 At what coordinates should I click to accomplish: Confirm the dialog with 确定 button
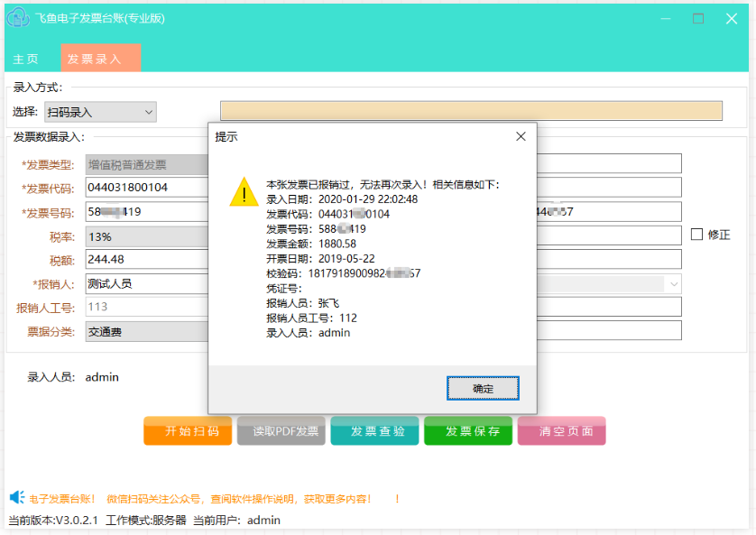(x=483, y=389)
